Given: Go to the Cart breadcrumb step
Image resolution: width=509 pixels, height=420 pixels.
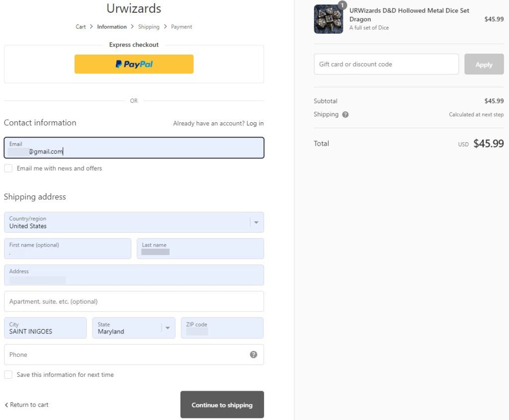Looking at the screenshot, I should [x=81, y=27].
